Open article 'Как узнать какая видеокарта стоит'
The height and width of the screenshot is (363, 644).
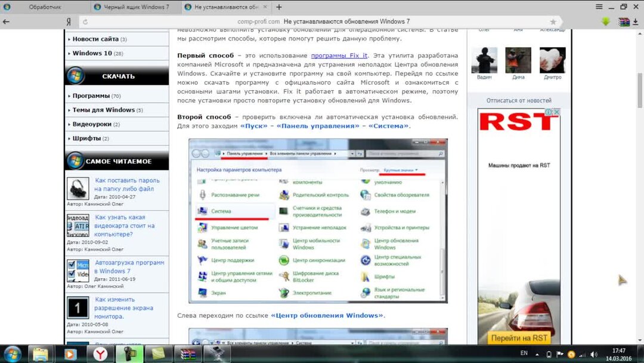pos(125,226)
